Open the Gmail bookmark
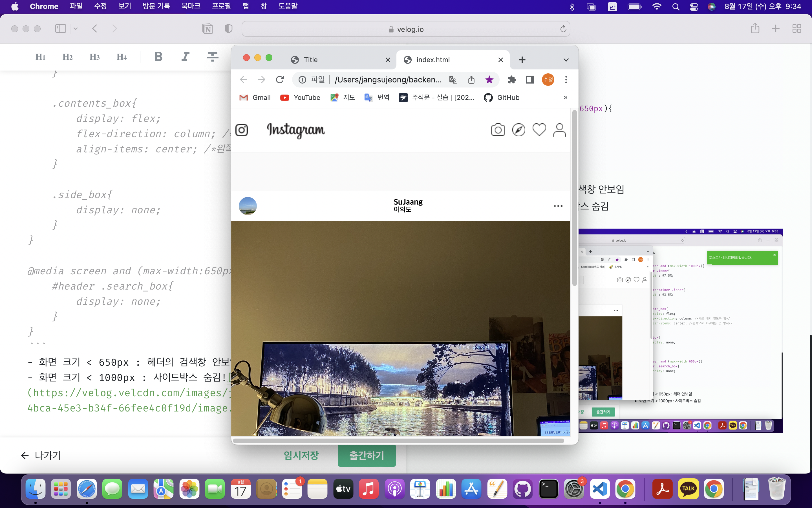 tap(255, 97)
